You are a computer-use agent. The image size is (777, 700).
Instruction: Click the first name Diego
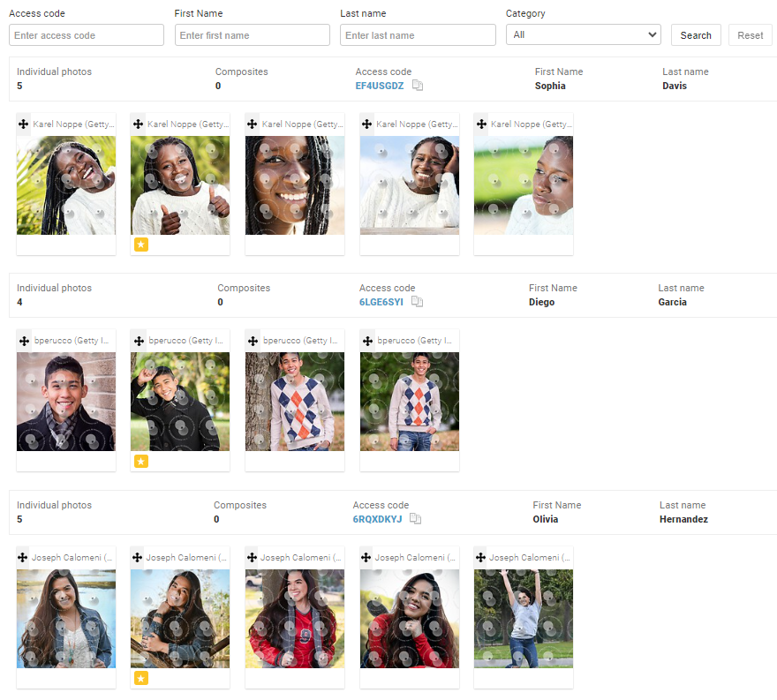click(x=541, y=302)
